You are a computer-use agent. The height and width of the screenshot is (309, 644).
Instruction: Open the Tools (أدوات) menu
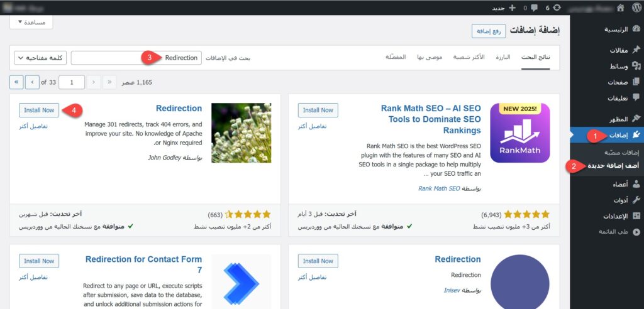[626, 200]
